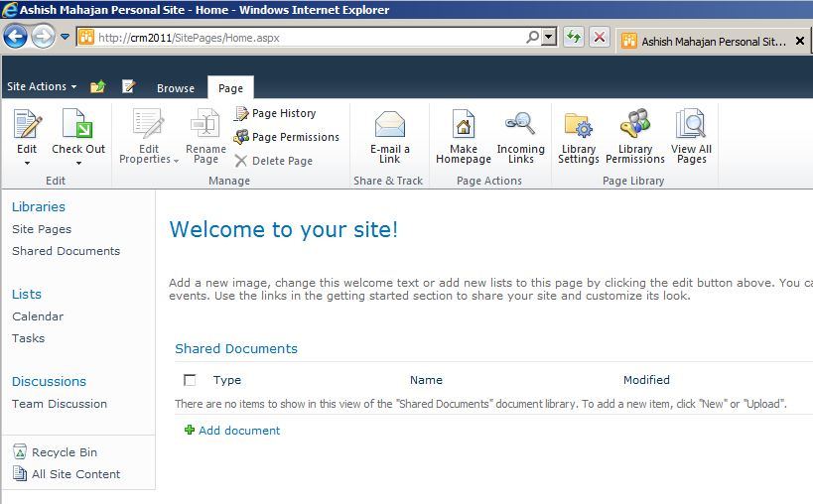Tick the select-all checkbox in Shared Documents
Screen dimensions: 813x504
coord(190,380)
